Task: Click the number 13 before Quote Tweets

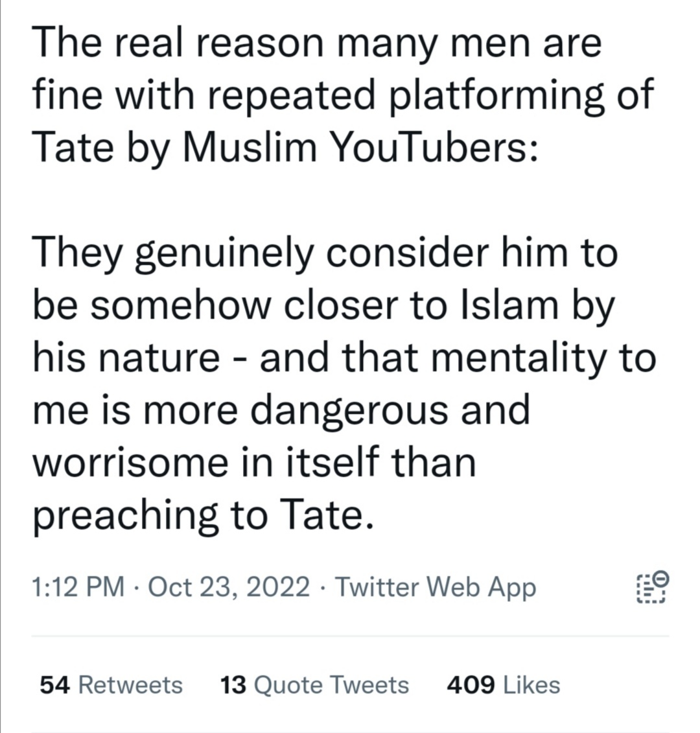Action: tap(233, 685)
